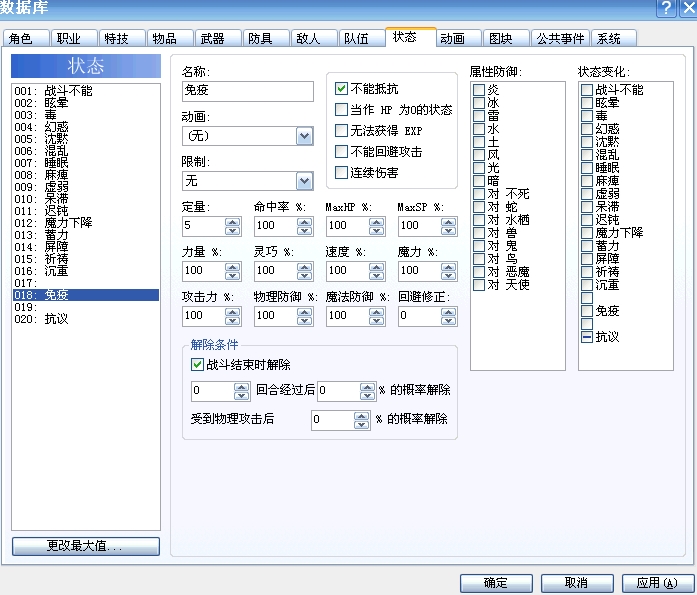Viewport: 697px width, 595px height.
Task: Go to the 武器 tab
Action: (x=218, y=39)
